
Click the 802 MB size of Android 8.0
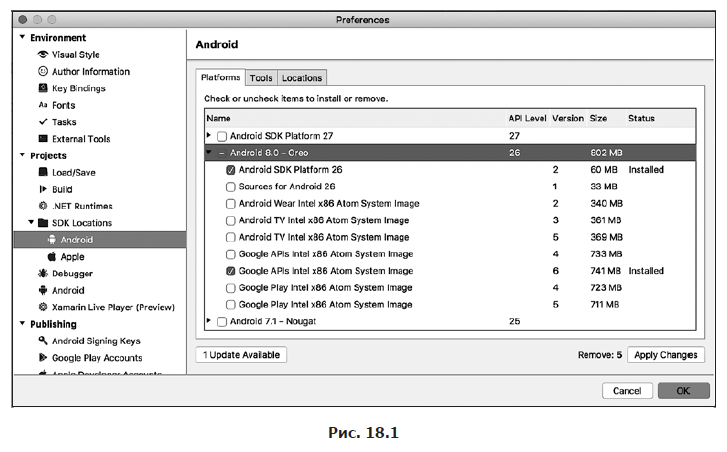(606, 153)
